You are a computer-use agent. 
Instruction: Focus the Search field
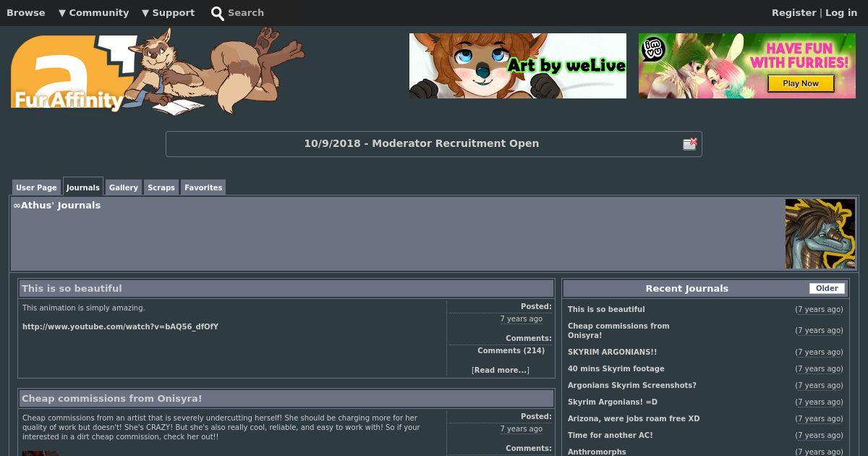click(x=246, y=13)
